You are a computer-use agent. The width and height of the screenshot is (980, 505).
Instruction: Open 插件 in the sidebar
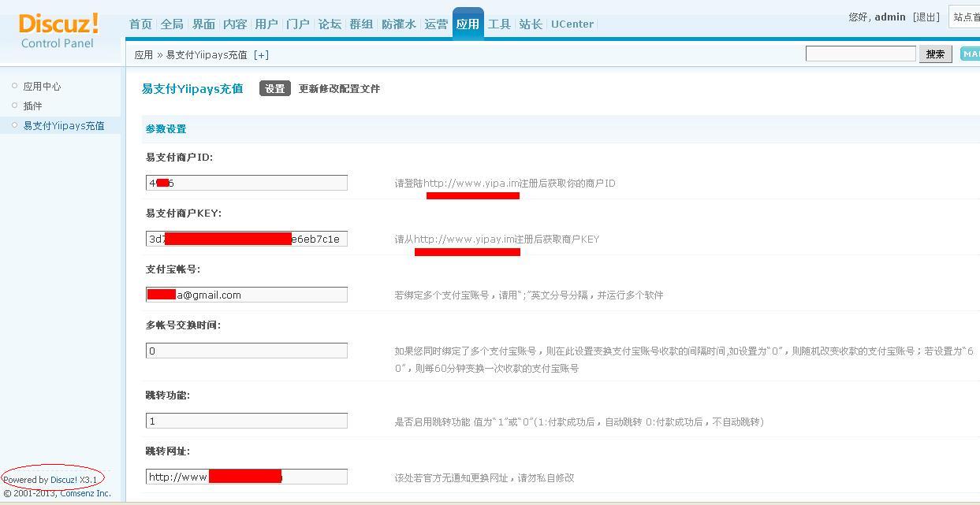tap(32, 106)
